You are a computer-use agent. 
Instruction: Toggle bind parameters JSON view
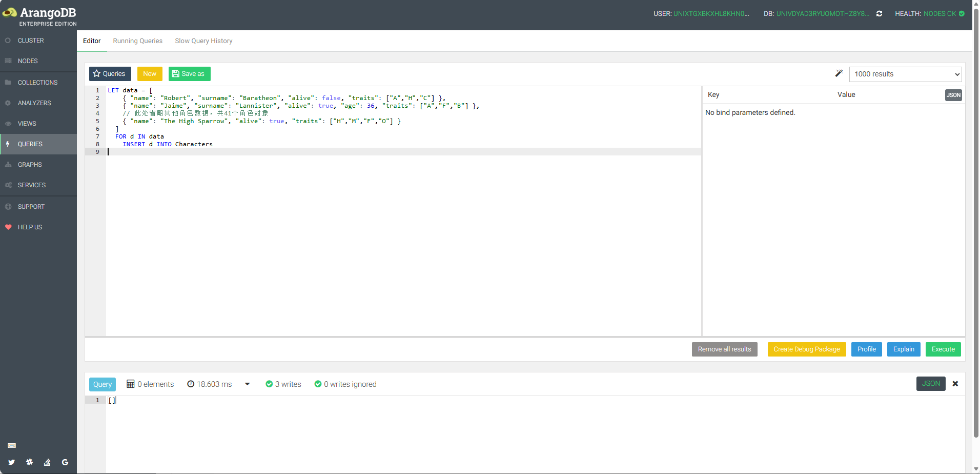pyautogui.click(x=953, y=95)
